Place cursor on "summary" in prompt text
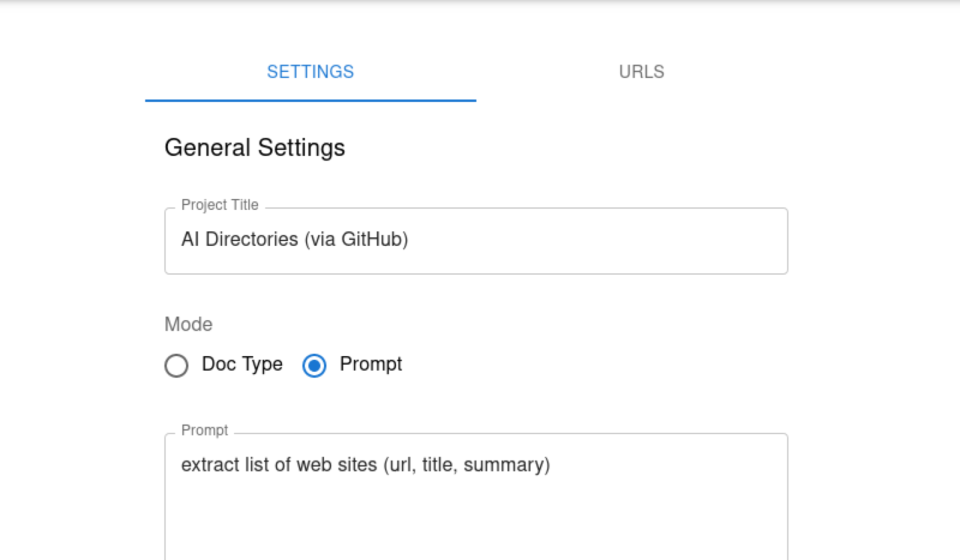This screenshot has width=960, height=560. (x=504, y=465)
